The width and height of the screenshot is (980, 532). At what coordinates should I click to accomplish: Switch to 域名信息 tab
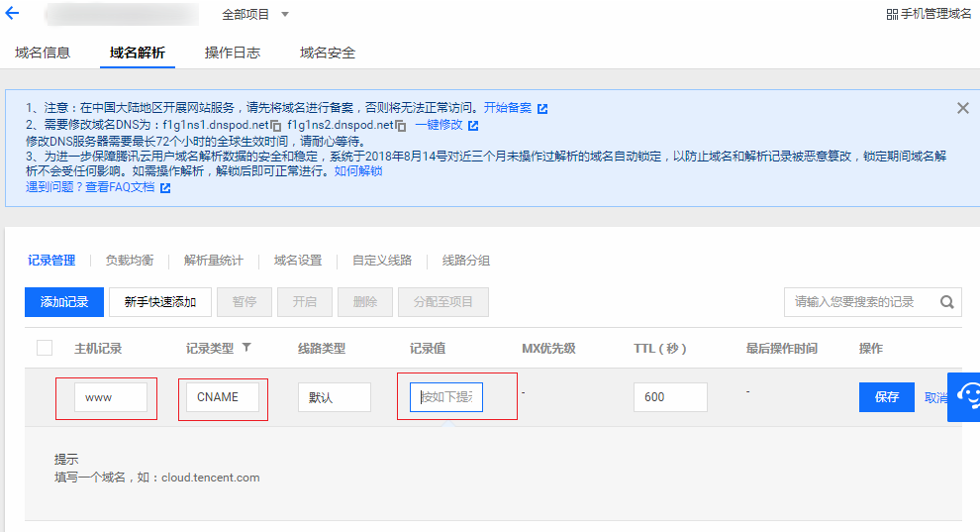pos(43,53)
